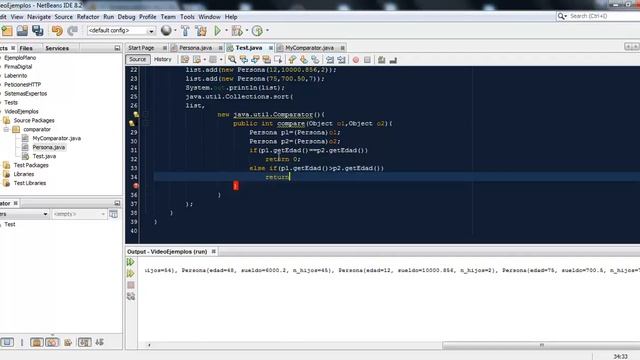The height and width of the screenshot is (360, 640).
Task: Select the PeticionesHTTP project
Action: click(22, 84)
